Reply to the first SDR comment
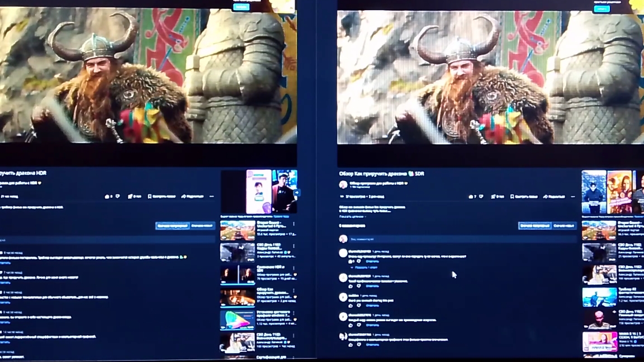 tap(372, 261)
